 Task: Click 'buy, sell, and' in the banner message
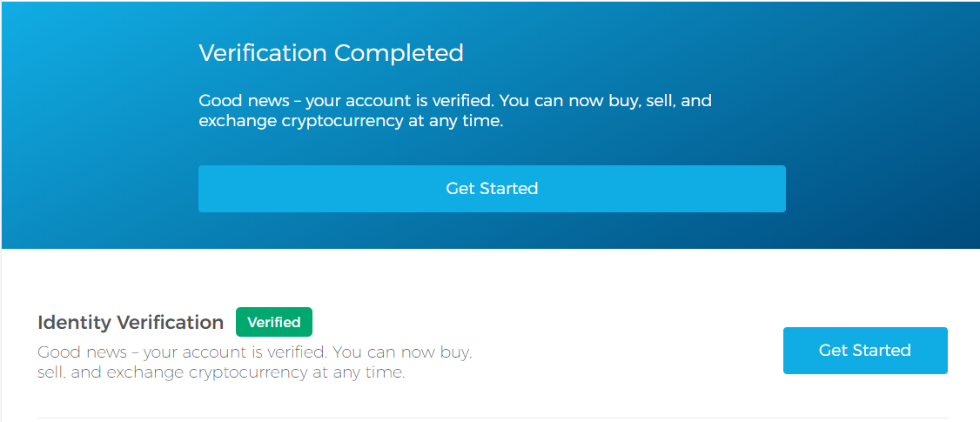point(660,101)
